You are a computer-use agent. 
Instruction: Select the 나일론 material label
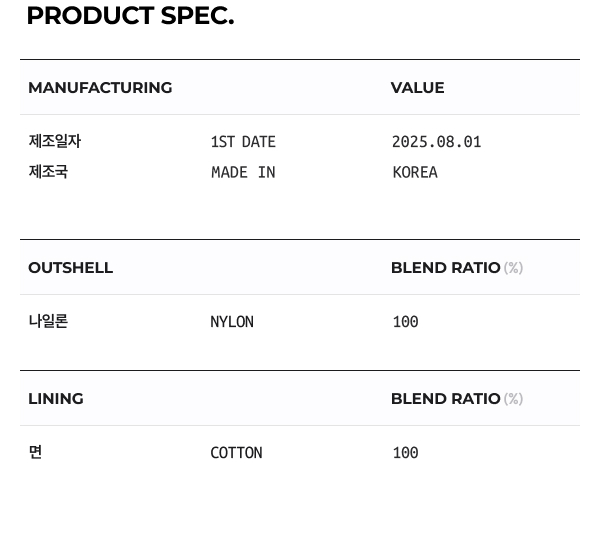pos(48,322)
